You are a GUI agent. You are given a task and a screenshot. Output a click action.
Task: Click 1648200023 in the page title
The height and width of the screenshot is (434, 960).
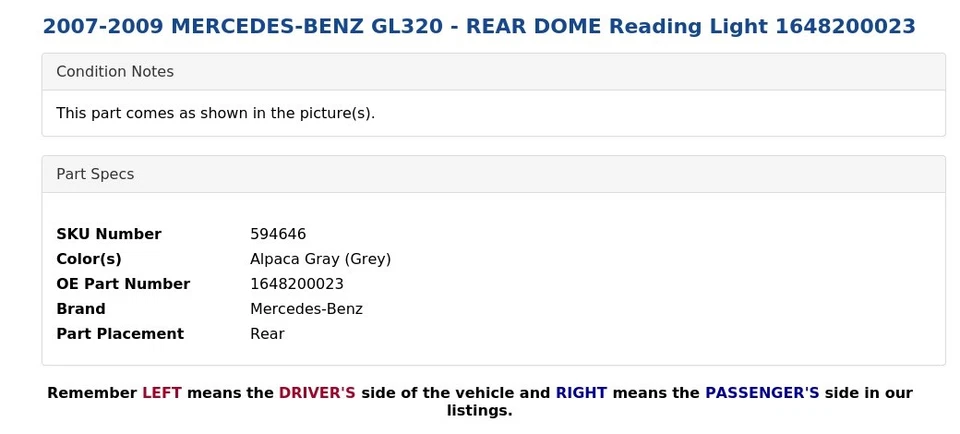click(x=846, y=26)
